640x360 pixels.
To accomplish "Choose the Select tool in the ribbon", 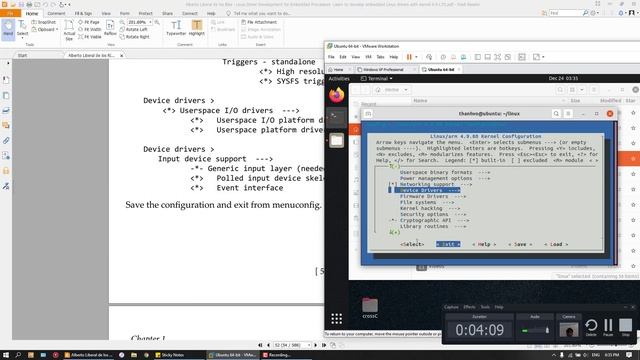I will (22, 29).
